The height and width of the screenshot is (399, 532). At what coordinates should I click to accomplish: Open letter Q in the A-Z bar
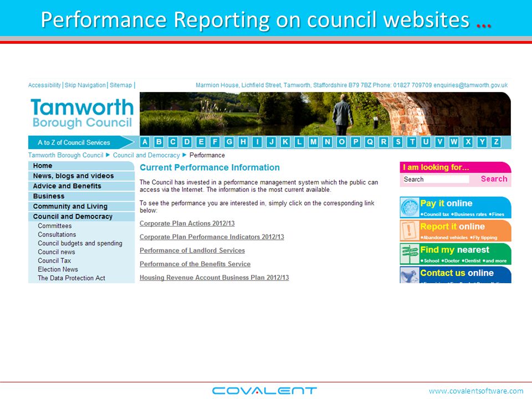(x=370, y=142)
